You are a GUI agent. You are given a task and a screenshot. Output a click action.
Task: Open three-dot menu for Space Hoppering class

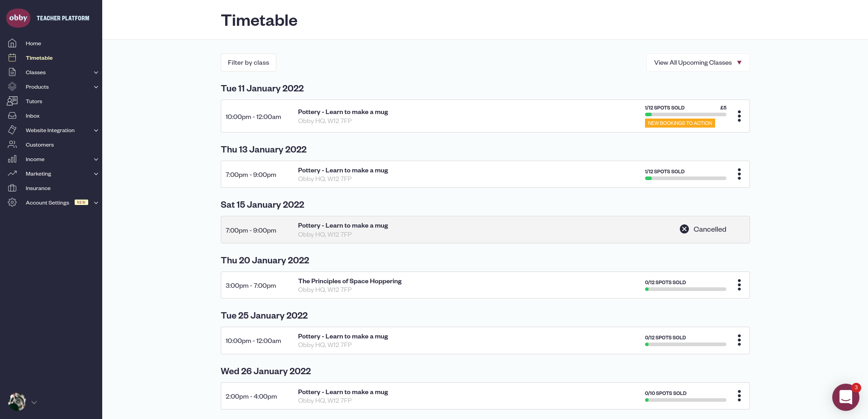click(x=739, y=285)
